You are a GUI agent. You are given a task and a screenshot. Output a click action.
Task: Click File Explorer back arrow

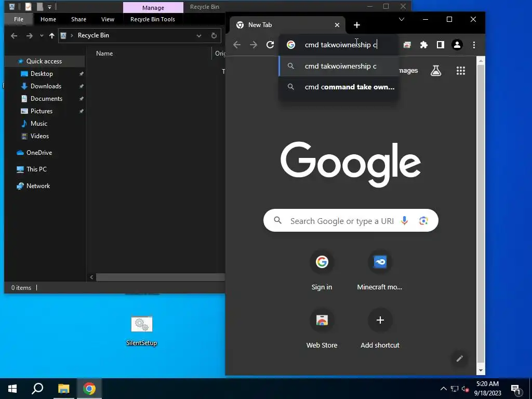click(x=14, y=36)
